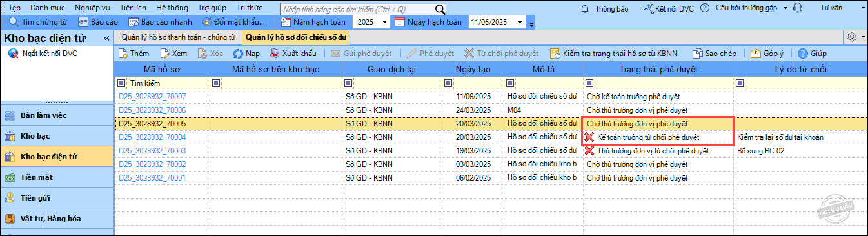The width and height of the screenshot is (868, 236).
Task: Open record D25_3028932_70006
Action: [x=152, y=110]
